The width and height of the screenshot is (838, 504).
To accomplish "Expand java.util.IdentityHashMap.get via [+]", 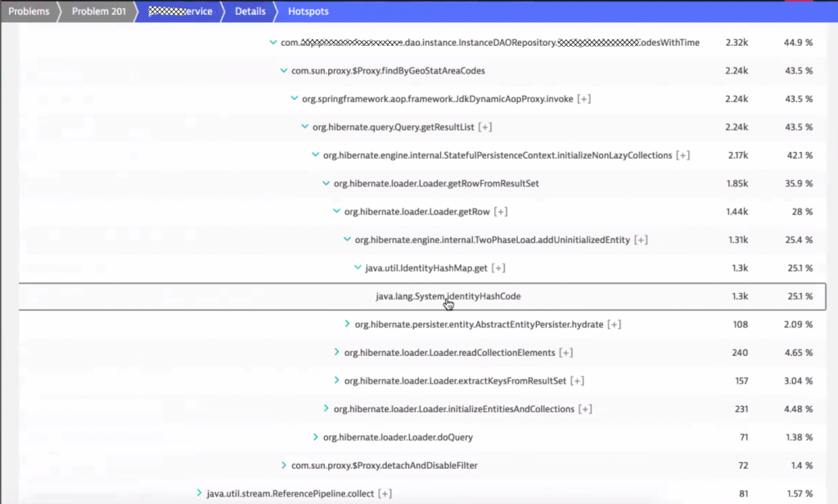I will (498, 268).
